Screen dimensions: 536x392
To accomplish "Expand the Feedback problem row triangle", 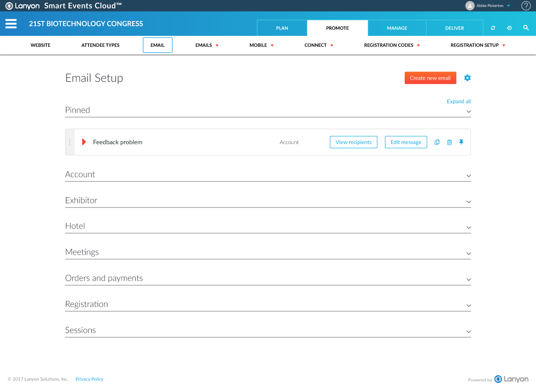I will pyautogui.click(x=84, y=142).
